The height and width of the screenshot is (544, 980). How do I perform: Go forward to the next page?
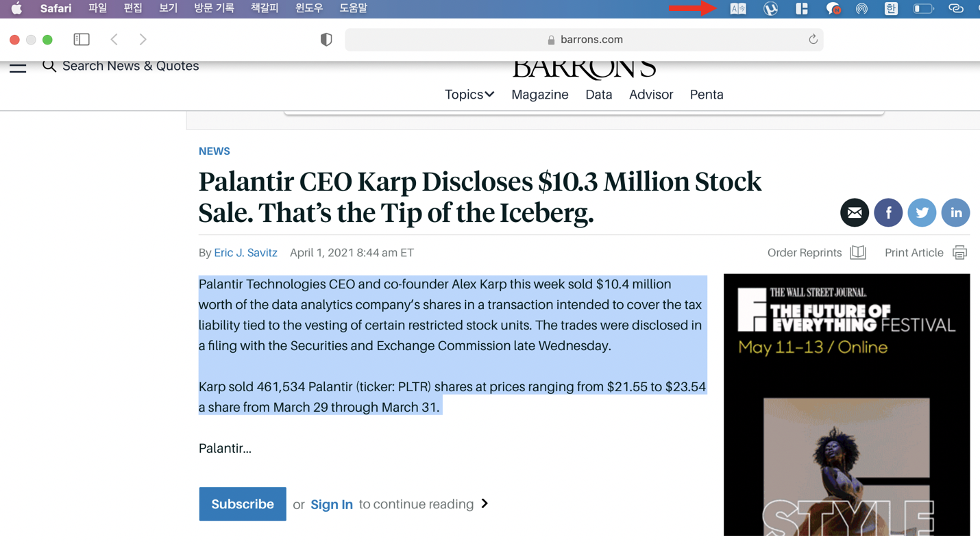143,40
